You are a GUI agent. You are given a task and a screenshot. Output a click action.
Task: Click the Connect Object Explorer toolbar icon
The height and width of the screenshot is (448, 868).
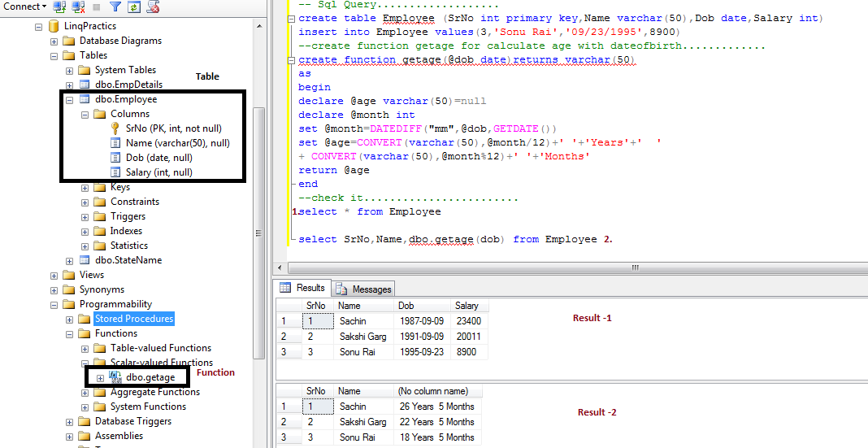[x=60, y=7]
